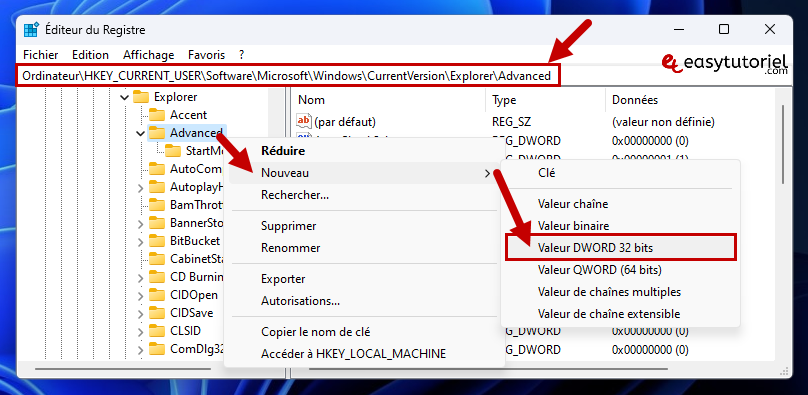Click the StartMo folder icon

(x=173, y=151)
